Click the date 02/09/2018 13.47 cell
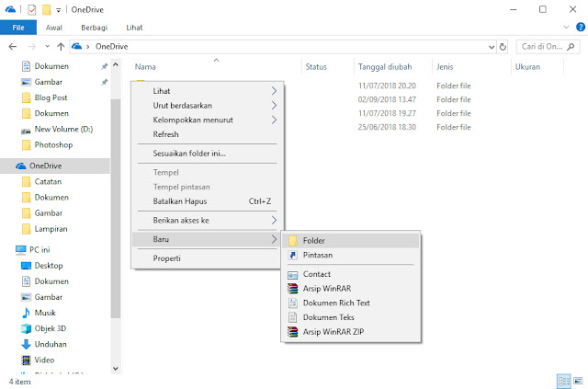Viewport: 588px width, 389px height. (386, 99)
